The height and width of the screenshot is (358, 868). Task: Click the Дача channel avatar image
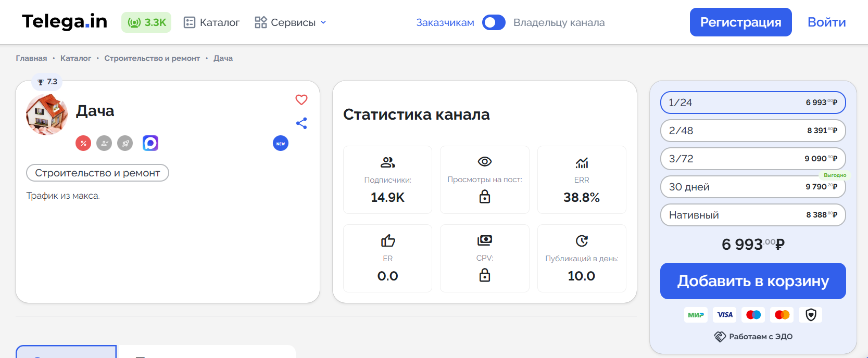pos(47,114)
